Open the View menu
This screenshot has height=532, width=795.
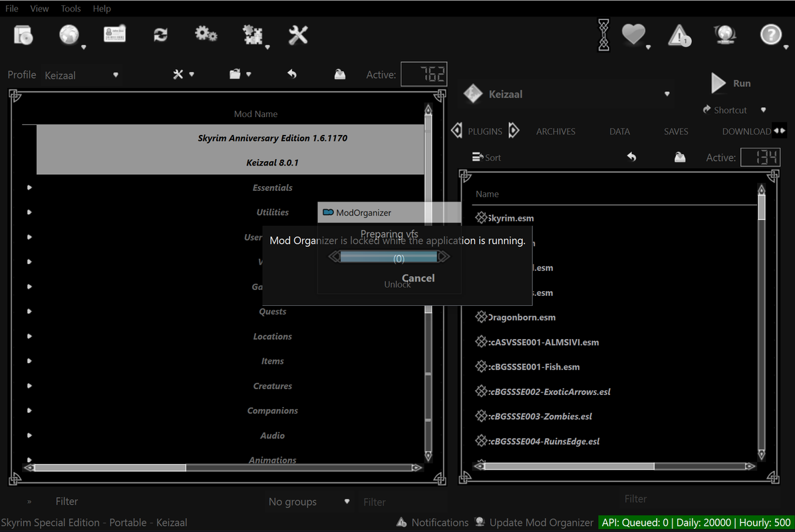pyautogui.click(x=39, y=8)
